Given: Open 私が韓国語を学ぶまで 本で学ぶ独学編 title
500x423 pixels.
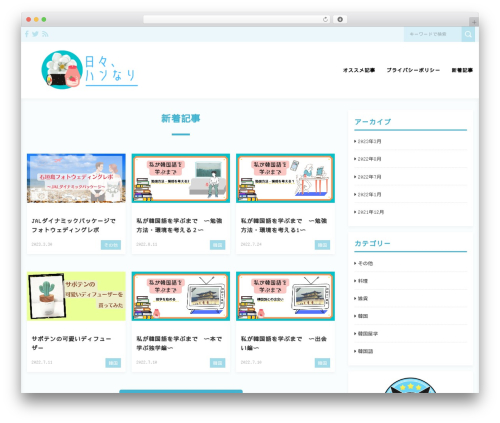Looking at the screenshot, I should (179, 343).
